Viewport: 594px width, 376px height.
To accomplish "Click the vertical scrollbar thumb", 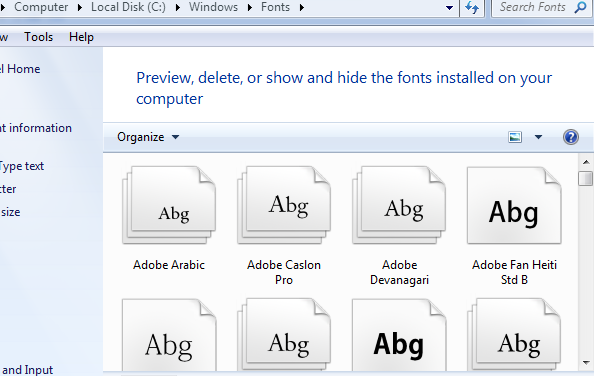I will coord(586,178).
